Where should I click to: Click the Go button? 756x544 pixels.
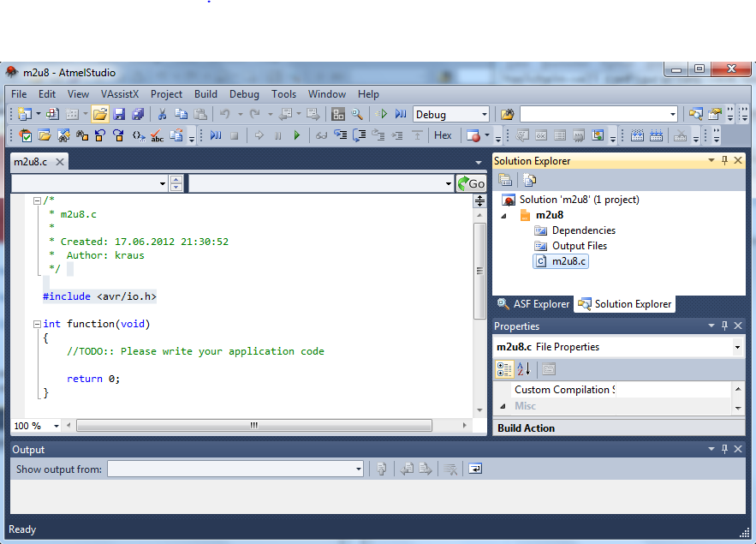[x=471, y=183]
